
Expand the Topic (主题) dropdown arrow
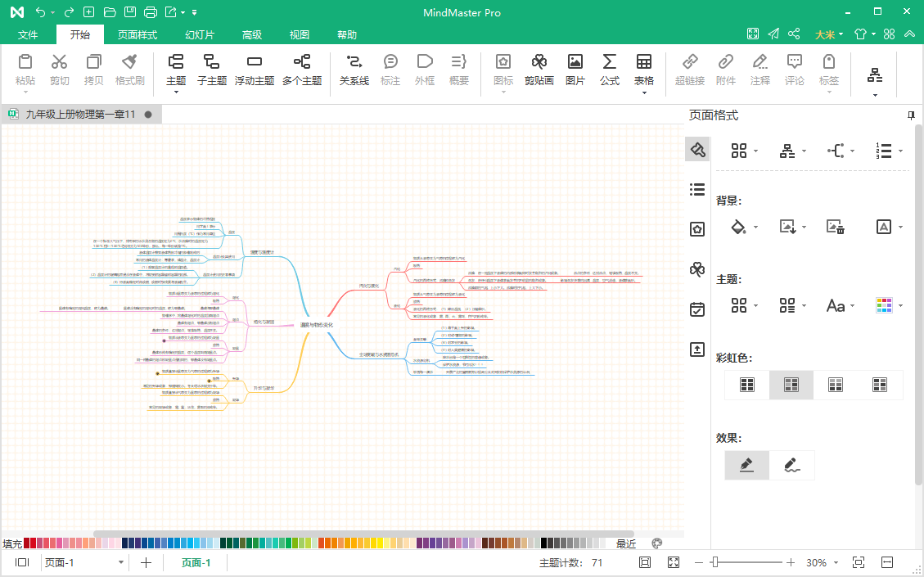(x=176, y=92)
